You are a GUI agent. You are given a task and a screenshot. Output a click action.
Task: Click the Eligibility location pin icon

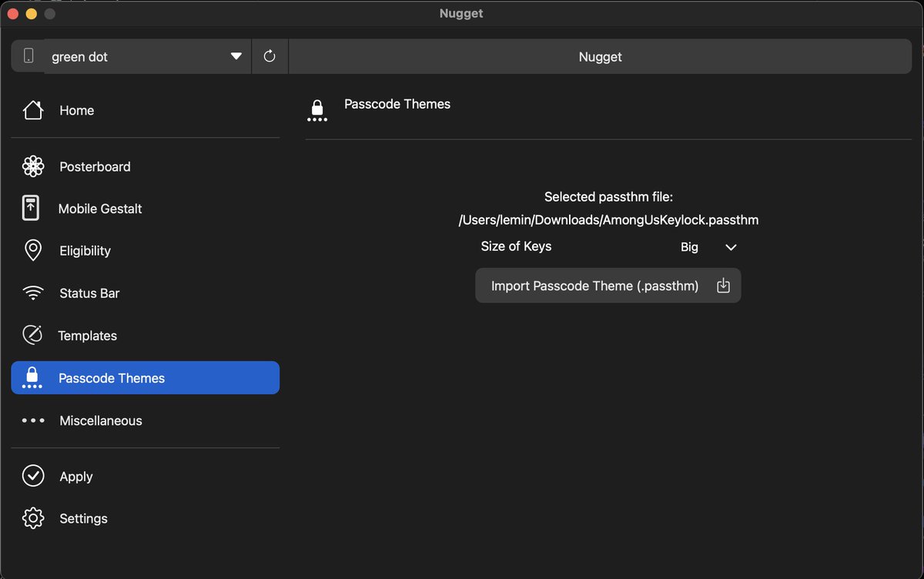tap(33, 251)
